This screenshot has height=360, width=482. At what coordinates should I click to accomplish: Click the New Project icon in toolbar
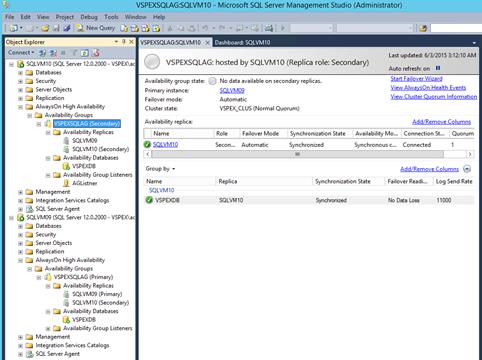[x=13, y=28]
